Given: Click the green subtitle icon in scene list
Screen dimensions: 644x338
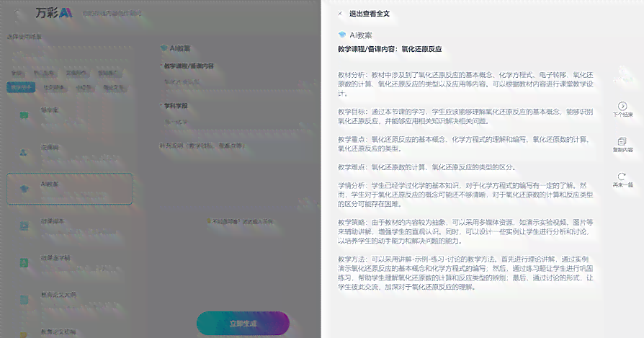Looking at the screenshot, I should (x=24, y=263).
